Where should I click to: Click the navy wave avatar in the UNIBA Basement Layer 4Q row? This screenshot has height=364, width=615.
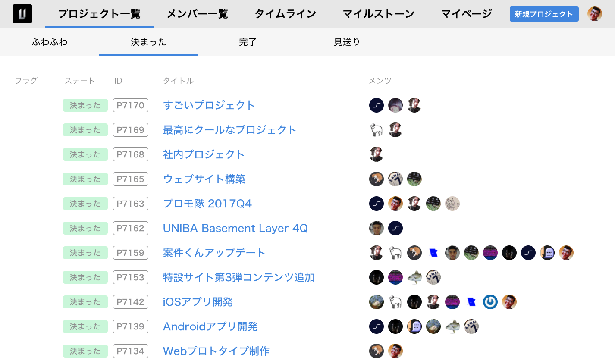395,228
